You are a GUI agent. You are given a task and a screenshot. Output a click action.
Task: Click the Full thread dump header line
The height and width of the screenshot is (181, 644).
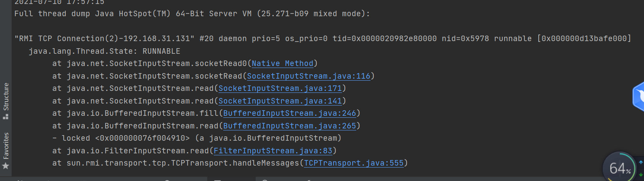(192, 14)
